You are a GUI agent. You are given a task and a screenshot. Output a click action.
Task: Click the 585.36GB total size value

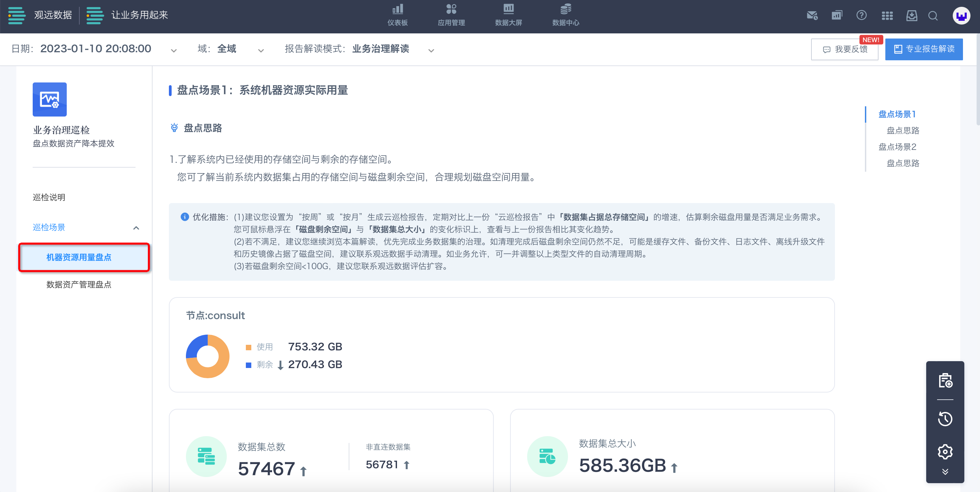[622, 465]
